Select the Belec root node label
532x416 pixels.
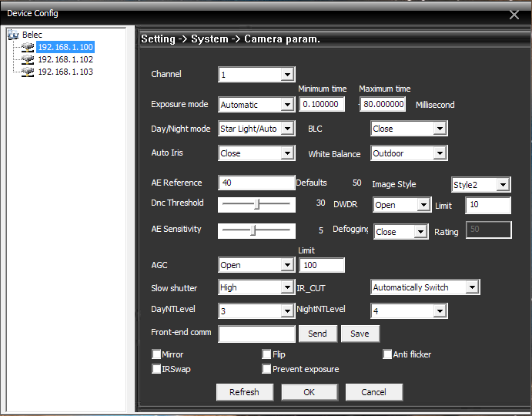(x=32, y=35)
